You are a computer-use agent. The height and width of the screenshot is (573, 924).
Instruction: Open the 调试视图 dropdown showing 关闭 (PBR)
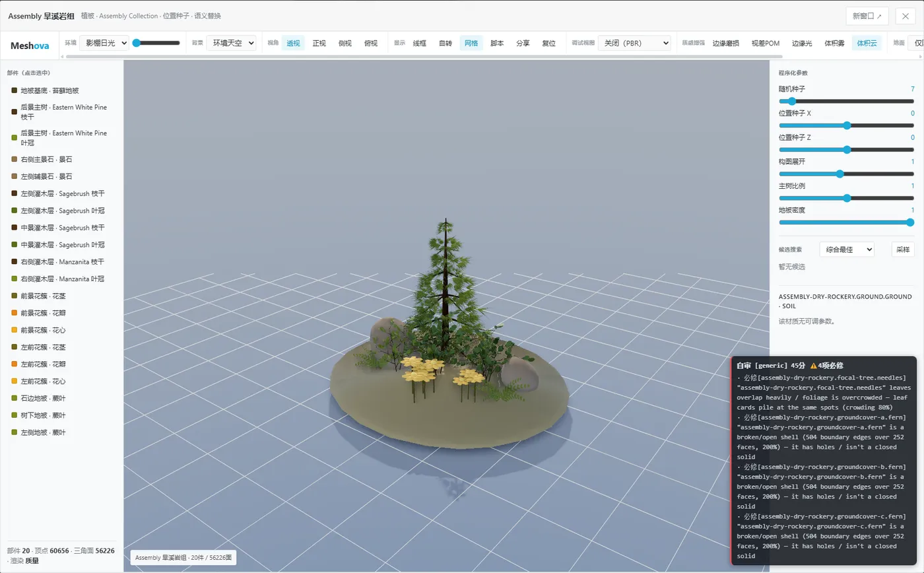[x=634, y=43]
